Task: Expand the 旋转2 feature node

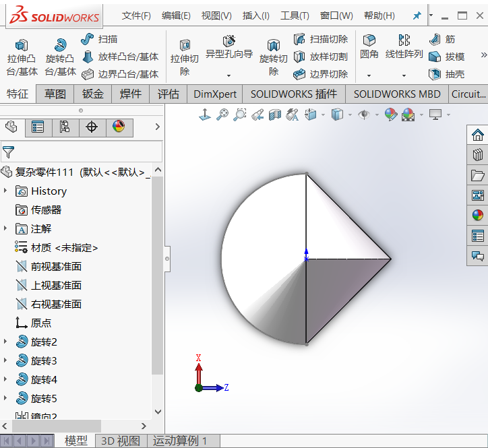Action: (x=5, y=342)
